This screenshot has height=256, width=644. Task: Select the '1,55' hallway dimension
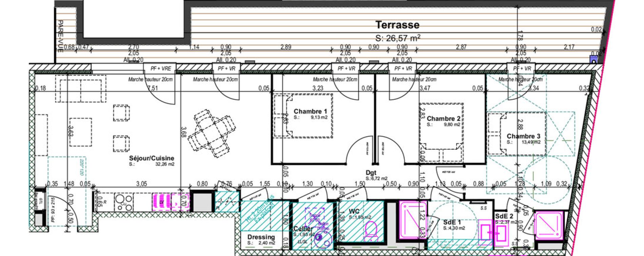pos(265,184)
